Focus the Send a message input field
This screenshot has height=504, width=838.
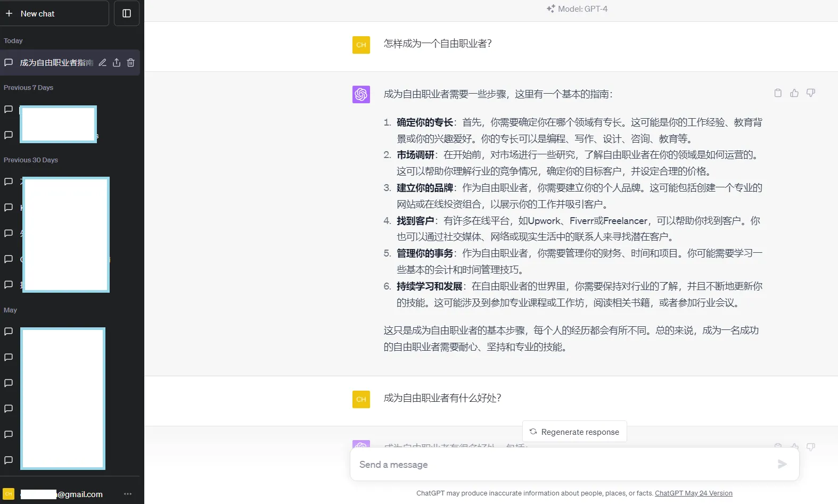pyautogui.click(x=564, y=465)
